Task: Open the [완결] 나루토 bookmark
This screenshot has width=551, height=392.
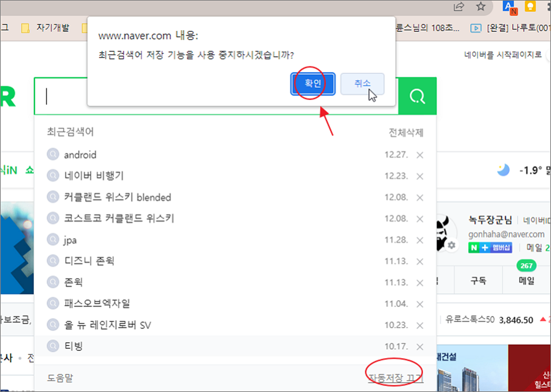Action: click(x=511, y=28)
